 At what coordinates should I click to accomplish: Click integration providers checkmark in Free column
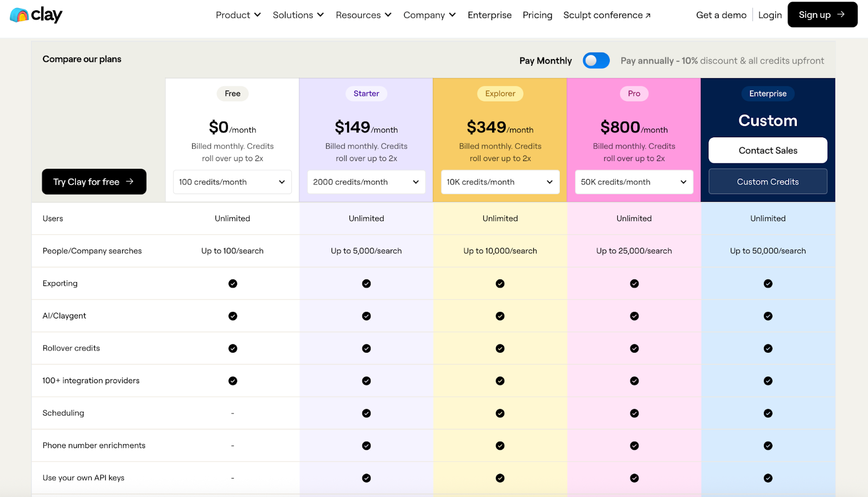coord(233,381)
